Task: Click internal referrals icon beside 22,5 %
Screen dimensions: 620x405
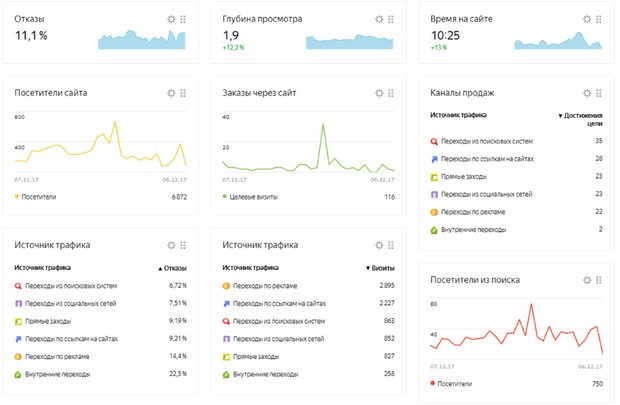Action: point(18,374)
